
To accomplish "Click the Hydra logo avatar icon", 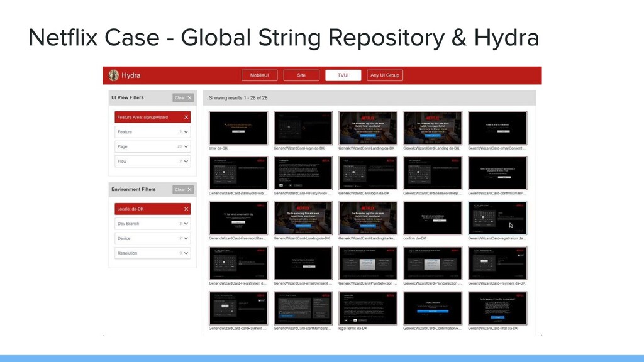I will [114, 75].
